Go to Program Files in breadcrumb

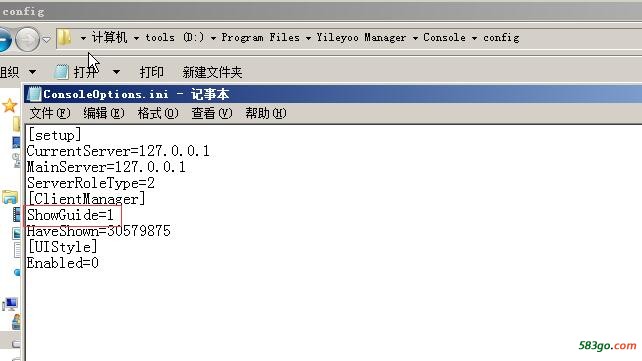pyautogui.click(x=260, y=38)
